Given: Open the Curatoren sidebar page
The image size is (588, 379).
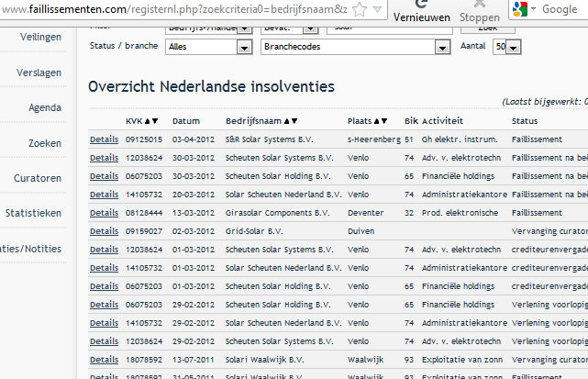Looking at the screenshot, I should 38,178.
